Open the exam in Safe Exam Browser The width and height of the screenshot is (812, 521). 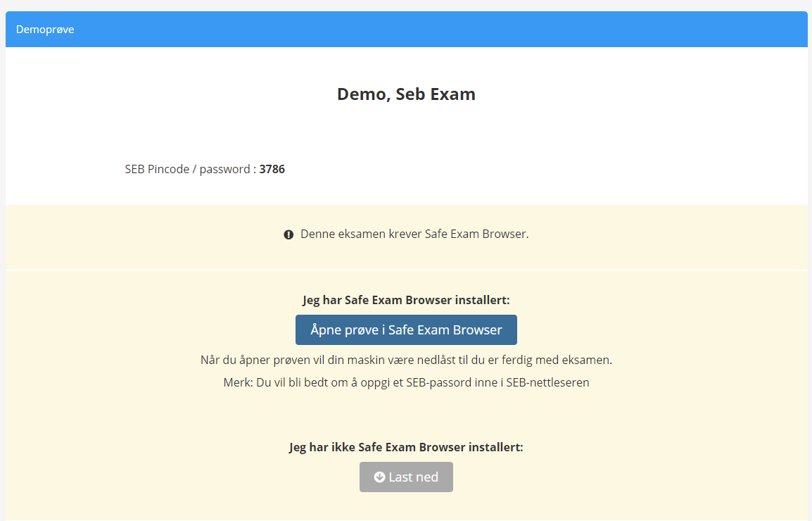(x=406, y=329)
